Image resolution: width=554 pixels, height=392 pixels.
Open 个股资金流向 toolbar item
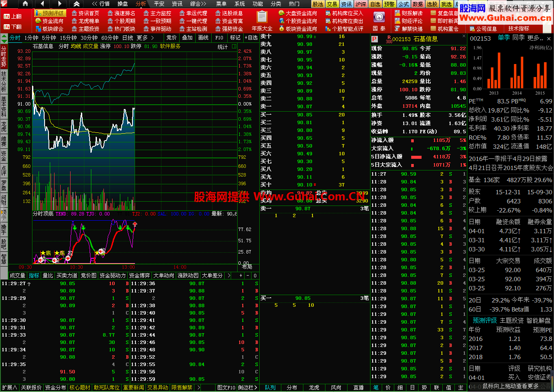point(298,21)
